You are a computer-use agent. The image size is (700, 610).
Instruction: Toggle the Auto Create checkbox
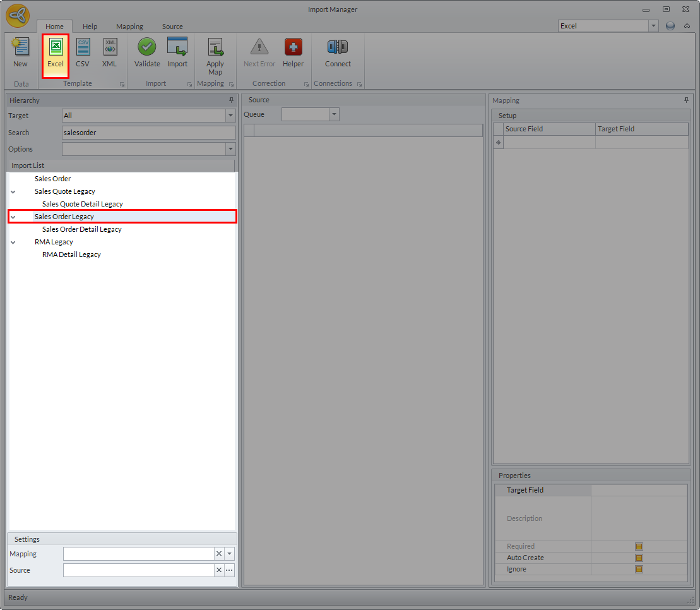tap(639, 558)
